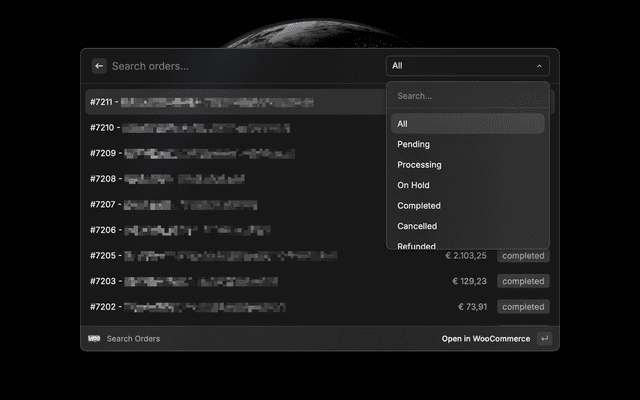Select the On Hold option
640x400 pixels.
coord(467,185)
